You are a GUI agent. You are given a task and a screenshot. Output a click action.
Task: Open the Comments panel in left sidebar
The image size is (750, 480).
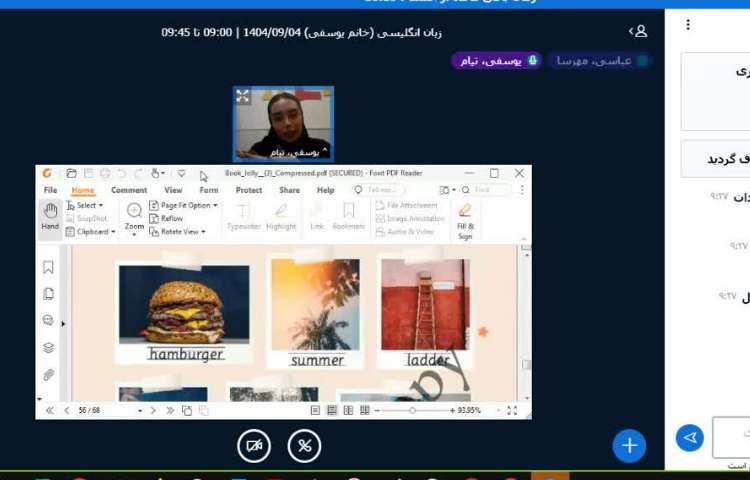pos(48,320)
